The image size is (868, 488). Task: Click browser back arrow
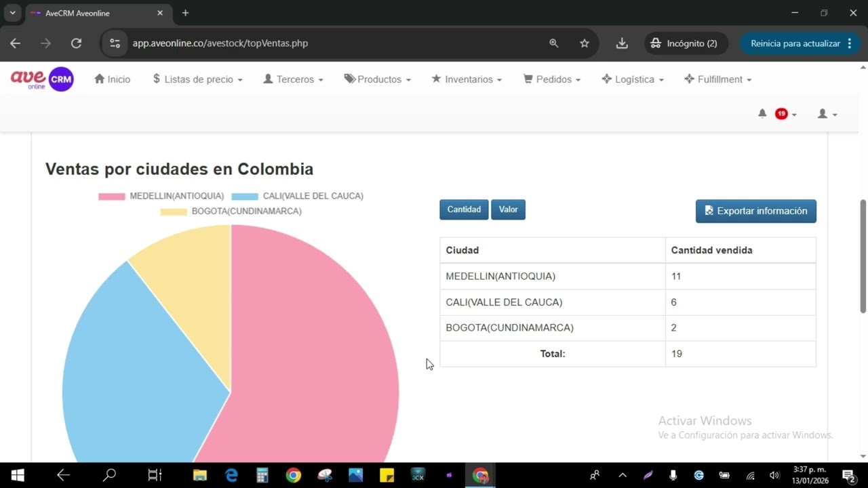pyautogui.click(x=15, y=43)
